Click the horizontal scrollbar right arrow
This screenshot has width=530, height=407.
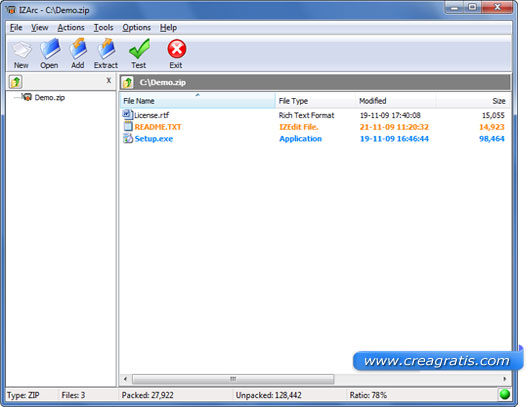point(504,379)
